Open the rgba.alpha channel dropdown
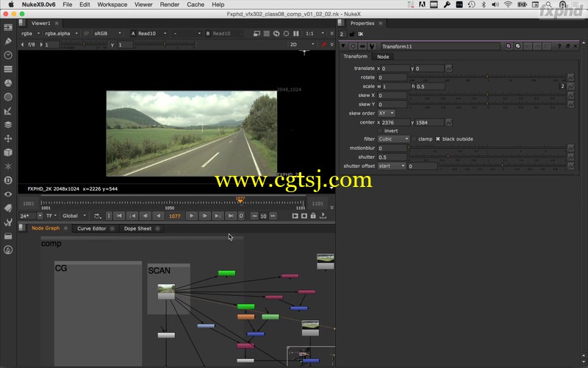Image resolution: width=588 pixels, height=368 pixels. 61,33
